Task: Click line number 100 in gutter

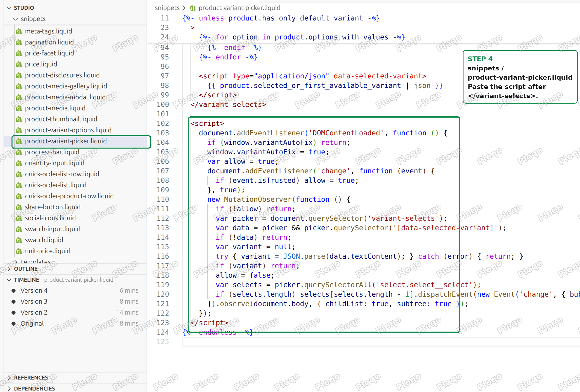Action: 163,105
